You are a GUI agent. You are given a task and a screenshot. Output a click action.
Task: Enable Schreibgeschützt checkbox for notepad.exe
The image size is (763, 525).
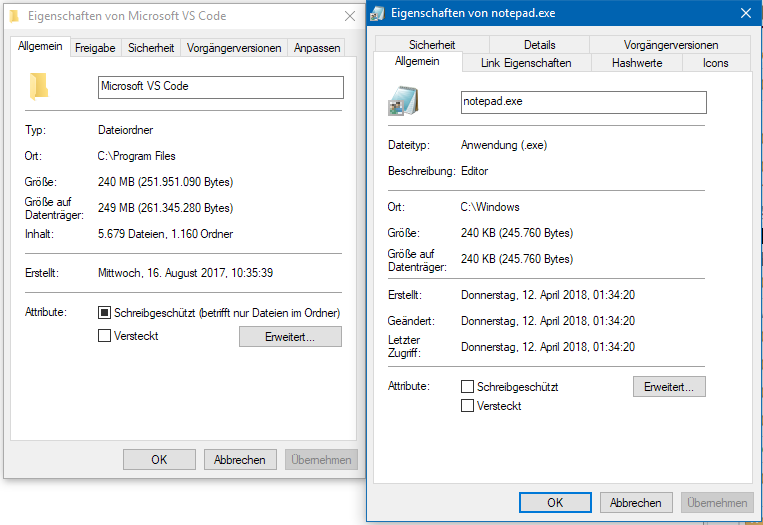click(x=467, y=386)
